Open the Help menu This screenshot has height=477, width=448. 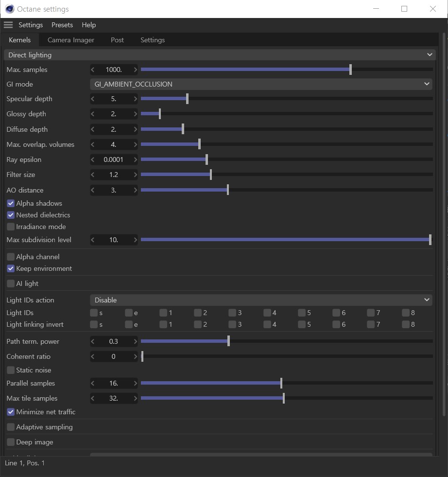89,25
